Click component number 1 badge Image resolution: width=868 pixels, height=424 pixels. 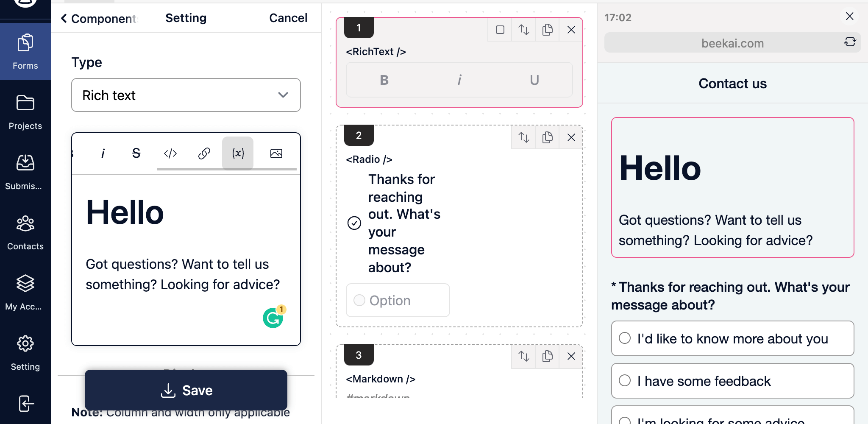coord(359,28)
